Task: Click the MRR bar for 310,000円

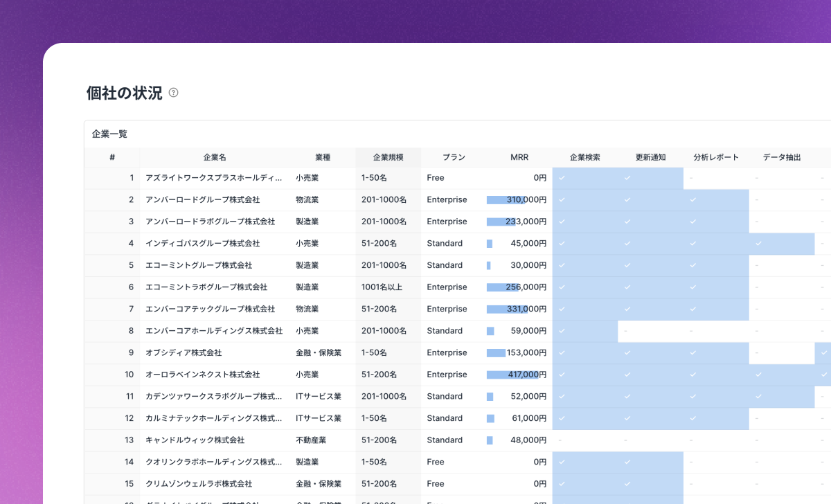Action: pos(506,200)
